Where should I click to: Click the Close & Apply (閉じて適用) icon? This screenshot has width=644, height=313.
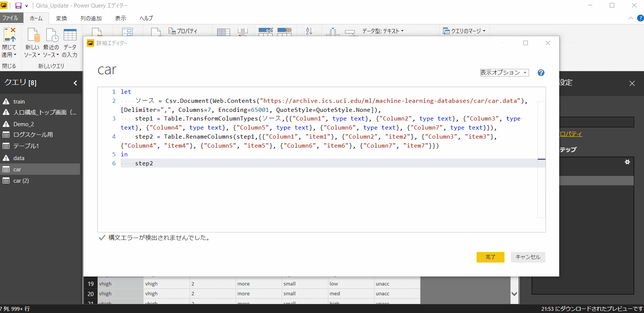9,34
